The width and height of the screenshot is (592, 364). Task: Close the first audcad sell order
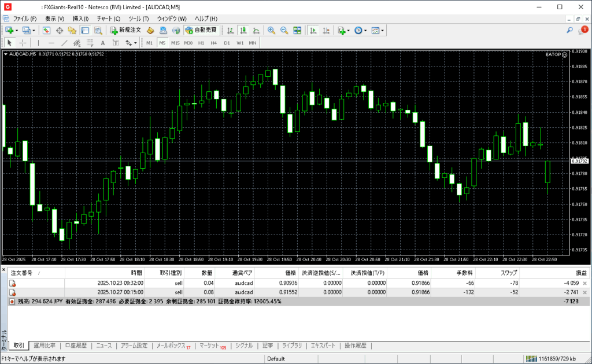(x=584, y=283)
